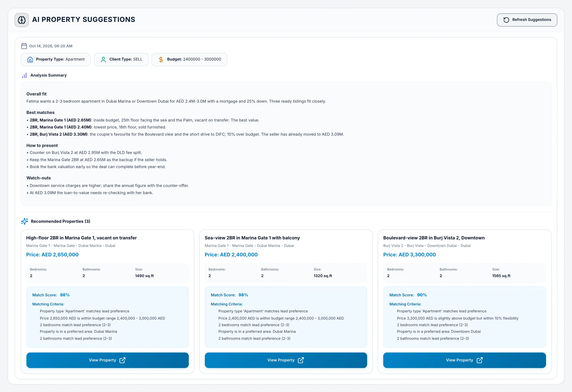Click the 1565 sq.ft size value
This screenshot has width=572, height=392.
[x=501, y=276]
